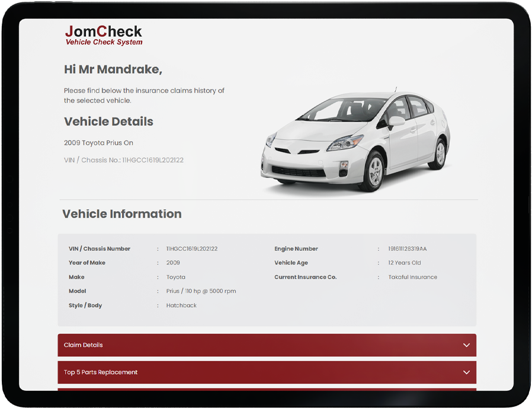Select the 'VIN / Chassis Number' label in the table
The image size is (532, 408).
tap(100, 248)
